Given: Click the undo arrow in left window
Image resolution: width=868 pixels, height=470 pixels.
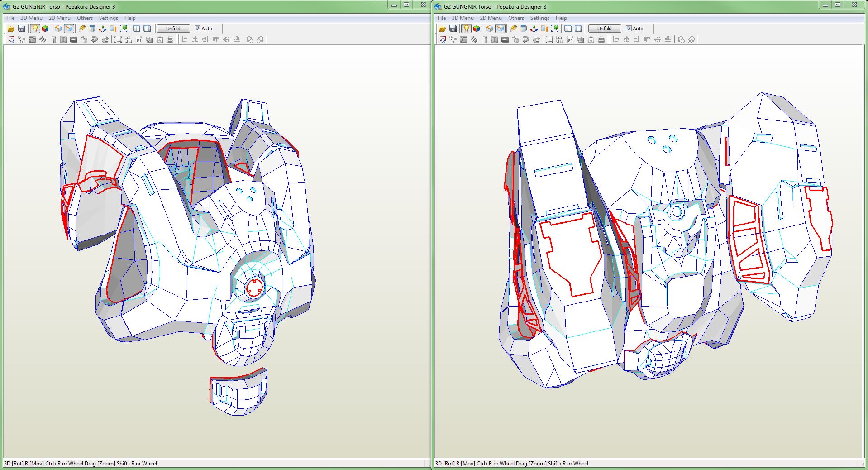Looking at the screenshot, I should pos(95,40).
